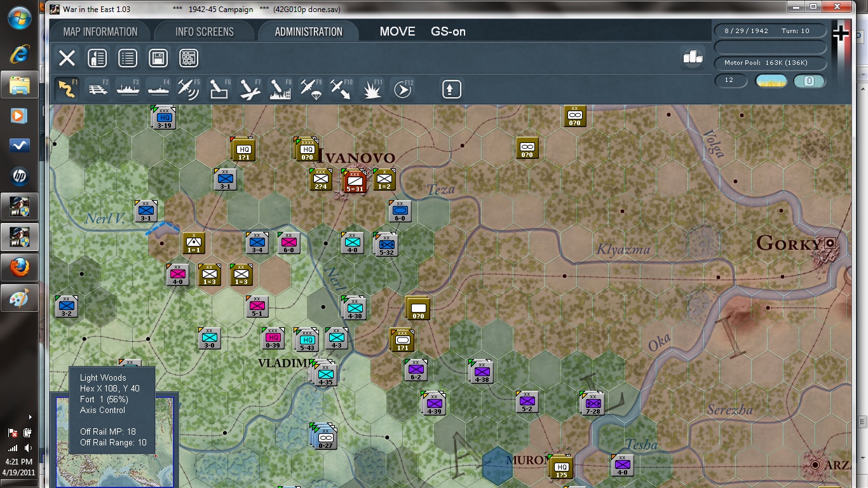Viewport: 868px width, 488px height.
Task: Show hidden system tray icons arrow
Action: [x=30, y=417]
